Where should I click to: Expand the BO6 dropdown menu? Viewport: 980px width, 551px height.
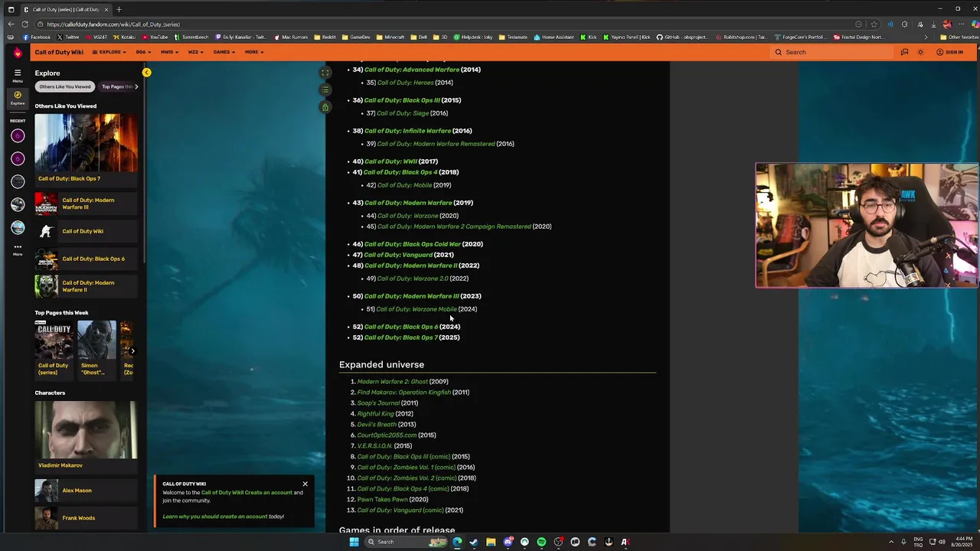[143, 52]
